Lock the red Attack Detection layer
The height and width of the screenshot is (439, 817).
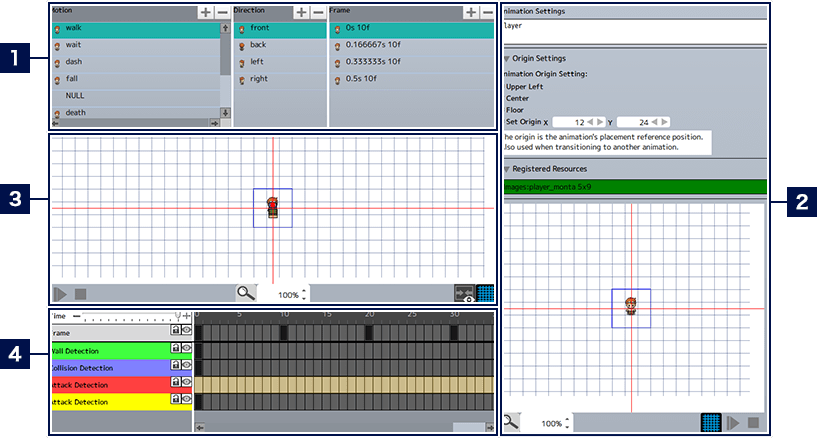(176, 383)
